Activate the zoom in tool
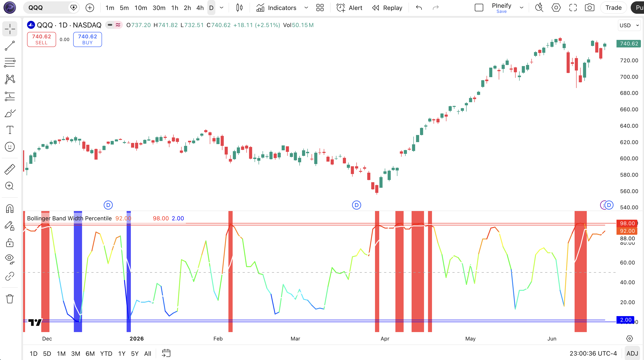 pos(10,186)
